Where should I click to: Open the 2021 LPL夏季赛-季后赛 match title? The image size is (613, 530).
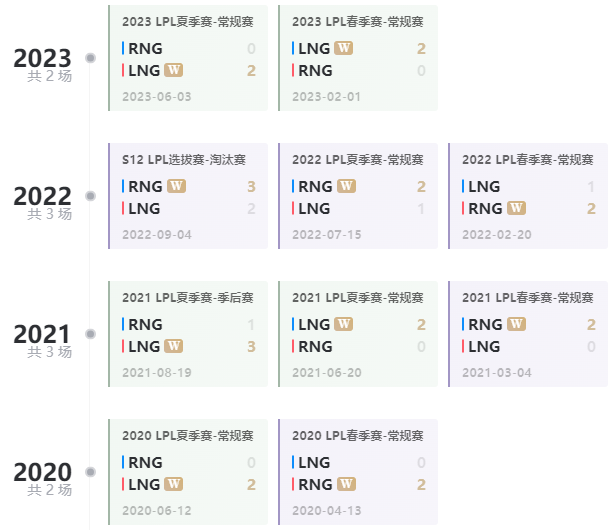[x=188, y=298]
